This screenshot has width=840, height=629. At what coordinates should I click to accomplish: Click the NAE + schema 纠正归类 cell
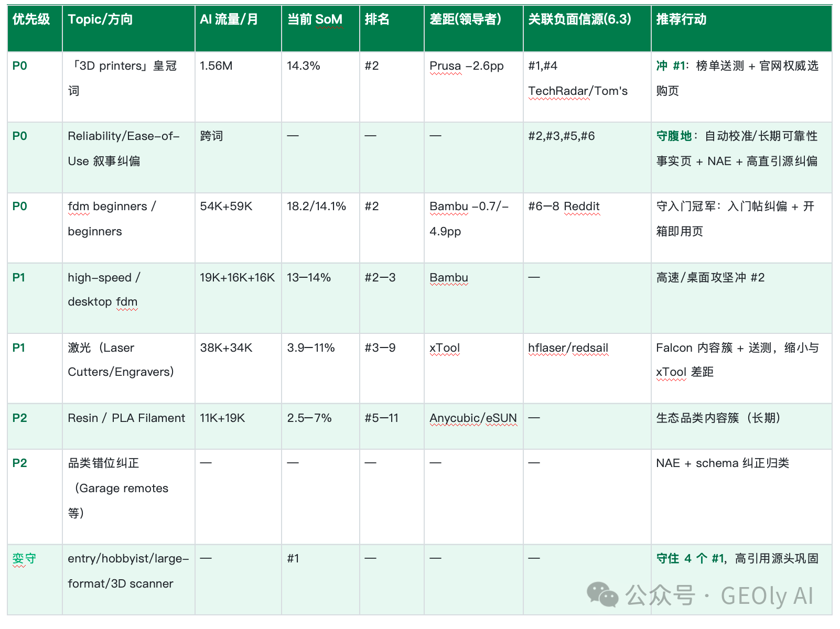pyautogui.click(x=741, y=496)
